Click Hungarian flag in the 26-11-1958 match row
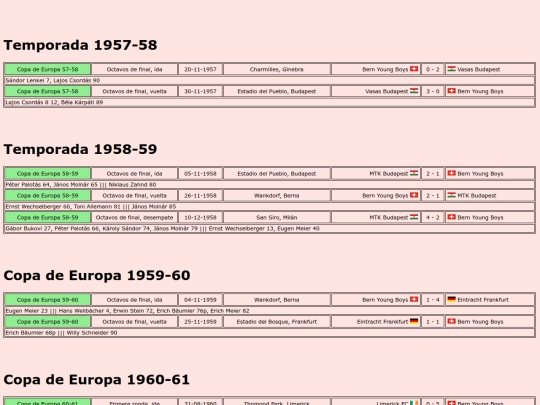The height and width of the screenshot is (405, 540). tap(451, 195)
